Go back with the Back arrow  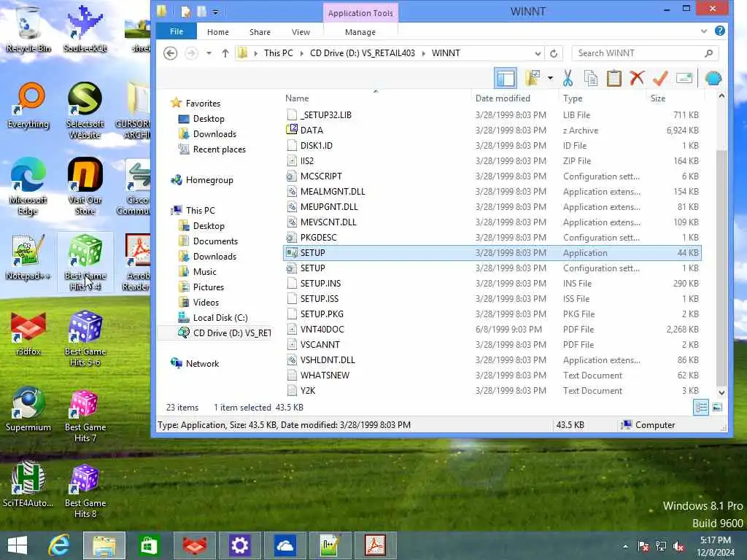pyautogui.click(x=170, y=52)
